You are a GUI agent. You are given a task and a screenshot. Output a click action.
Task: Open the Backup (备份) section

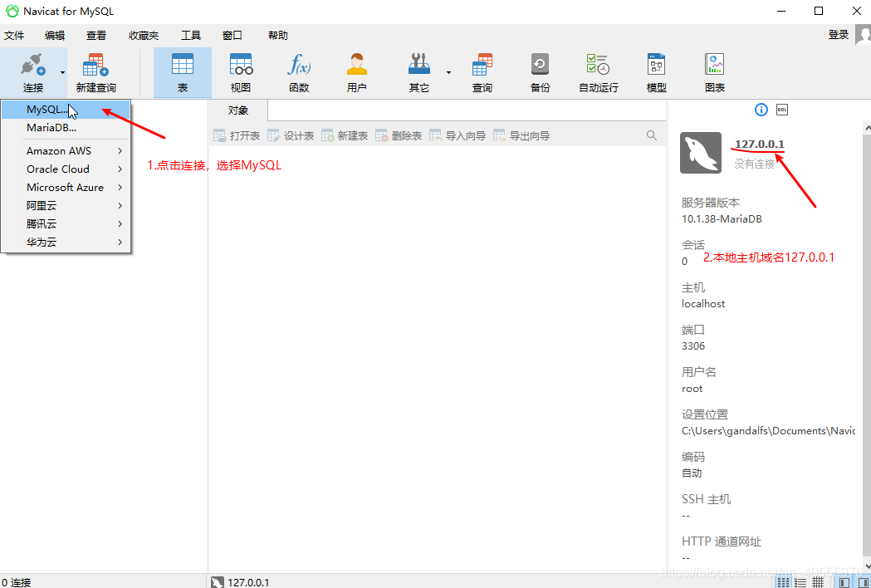click(x=540, y=72)
